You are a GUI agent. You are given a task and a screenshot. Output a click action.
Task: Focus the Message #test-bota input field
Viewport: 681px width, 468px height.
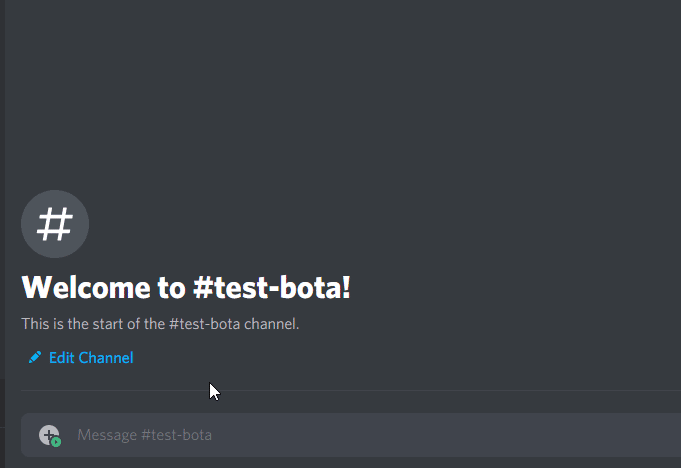point(350,435)
